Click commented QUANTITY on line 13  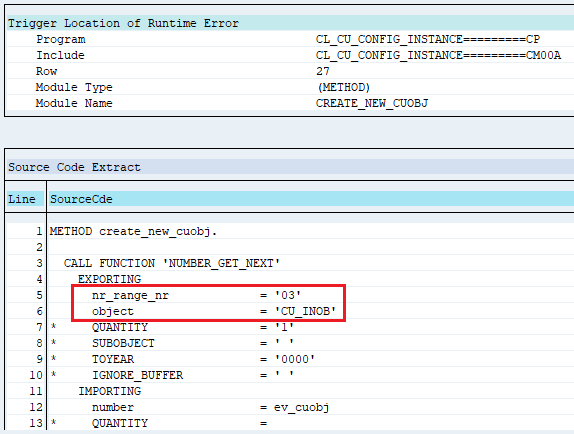click(120, 423)
